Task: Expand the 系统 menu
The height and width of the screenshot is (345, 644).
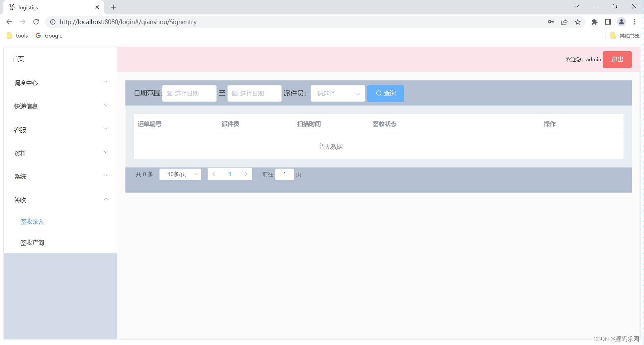Action: (60, 177)
